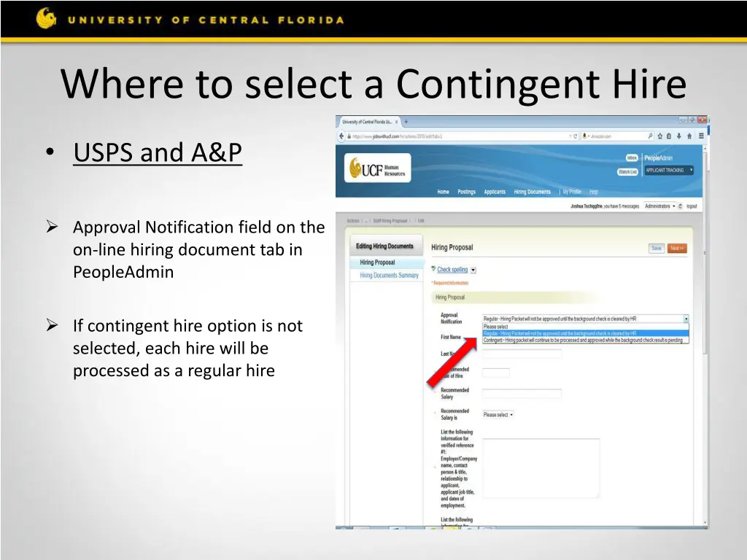
Task: Open the Approval Notification combo box
Action: 586,319
